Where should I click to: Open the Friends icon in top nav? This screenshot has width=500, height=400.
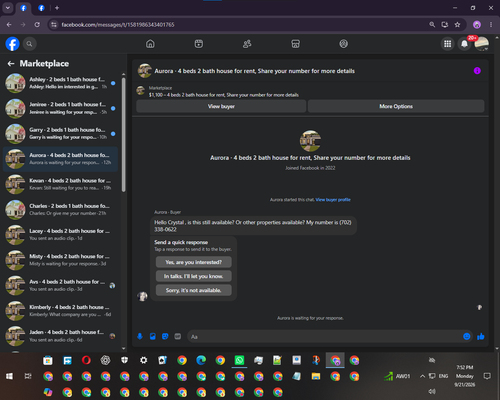tap(247, 44)
